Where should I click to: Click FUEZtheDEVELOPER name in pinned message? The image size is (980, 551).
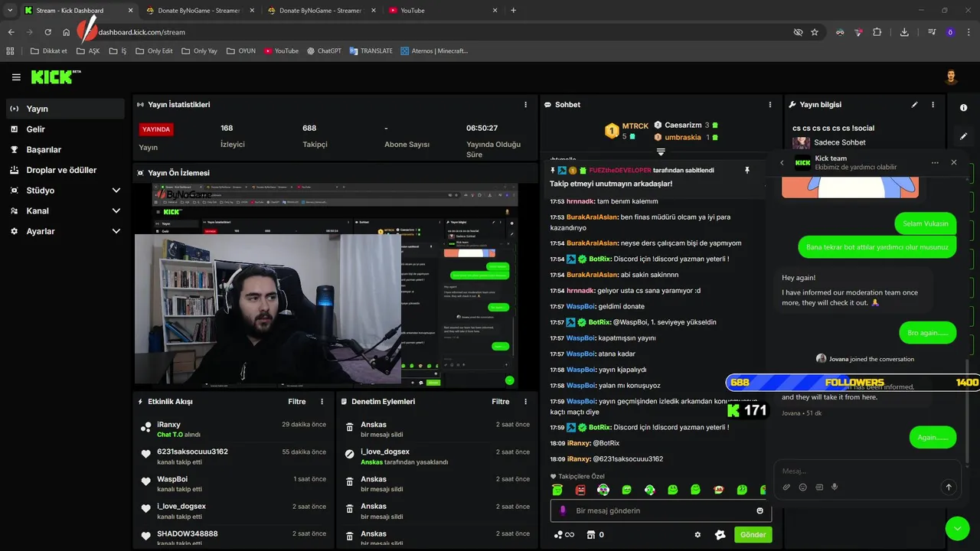coord(620,171)
